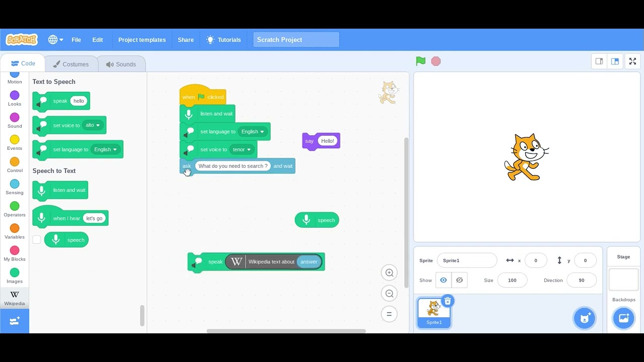Select the Variables category
Screen dimensions: 644x362
(15, 231)
